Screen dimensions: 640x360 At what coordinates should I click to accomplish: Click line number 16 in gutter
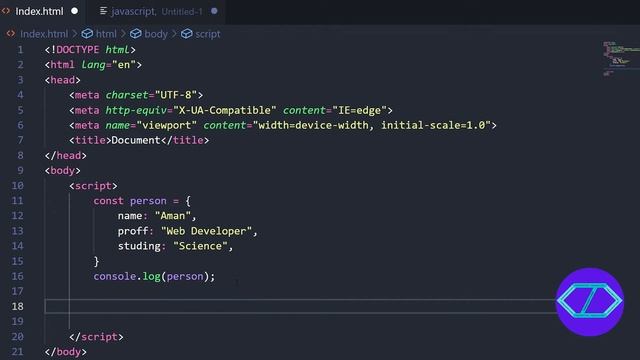click(17, 276)
